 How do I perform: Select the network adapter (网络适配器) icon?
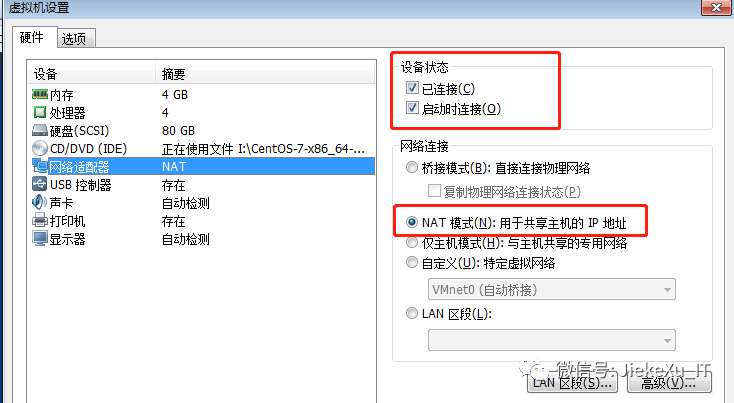click(40, 166)
